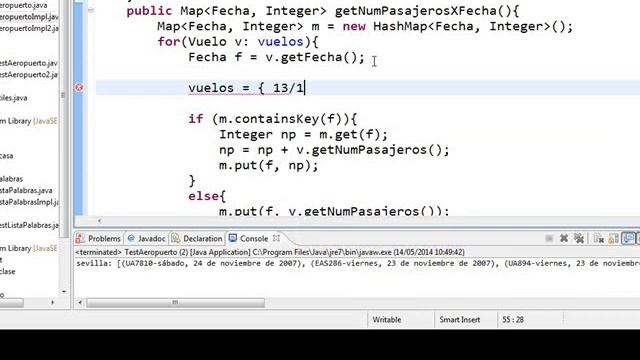Click the 'Integer np = m.get(f);' statement

[303, 134]
